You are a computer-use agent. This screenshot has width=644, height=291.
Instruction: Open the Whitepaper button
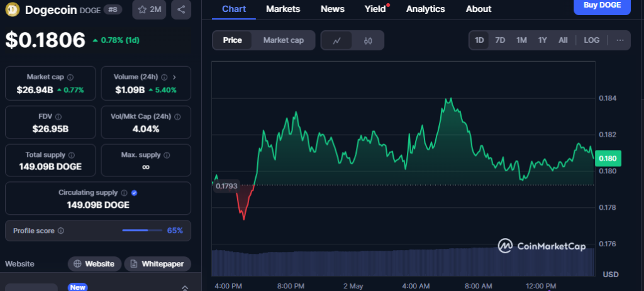[158, 264]
